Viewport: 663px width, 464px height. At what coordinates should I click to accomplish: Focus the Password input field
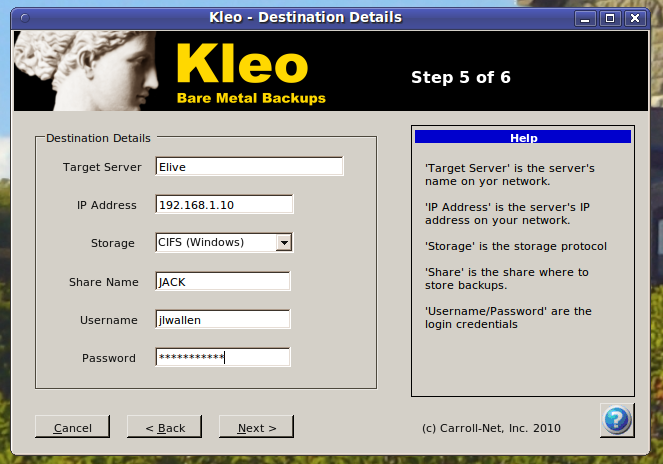pos(222,357)
